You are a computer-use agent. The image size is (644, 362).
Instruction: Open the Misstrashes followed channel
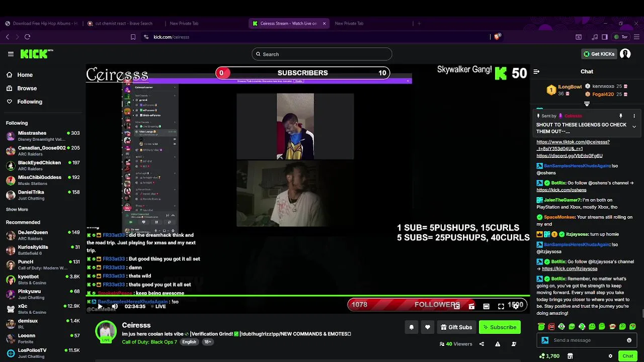tap(43, 136)
